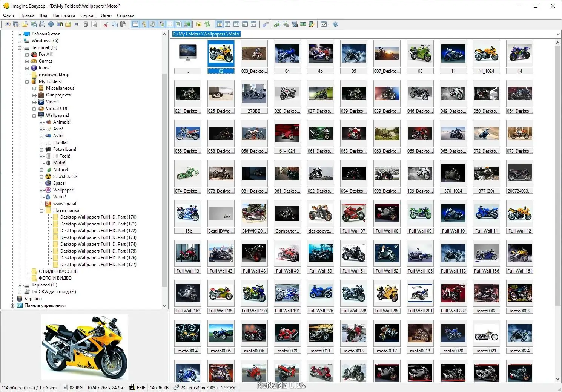Viewport: 562px width, 392px height.
Task: Click the trash can delete icon
Action: [86, 24]
